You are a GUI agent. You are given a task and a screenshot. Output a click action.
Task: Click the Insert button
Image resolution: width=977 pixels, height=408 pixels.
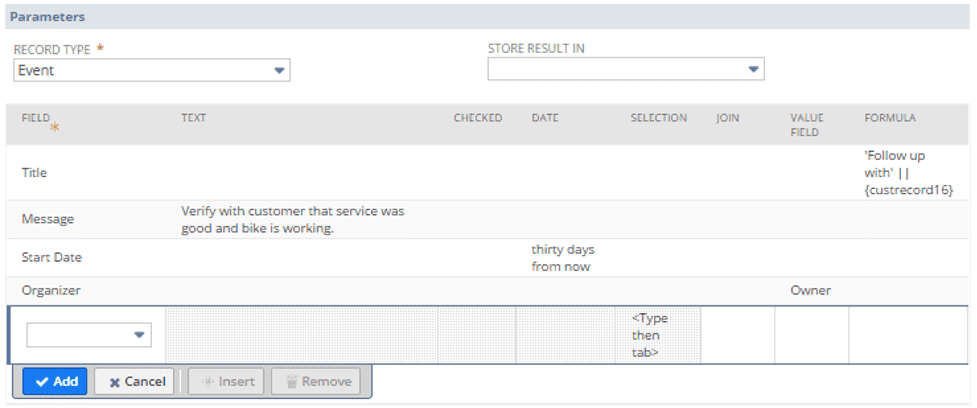tap(226, 381)
